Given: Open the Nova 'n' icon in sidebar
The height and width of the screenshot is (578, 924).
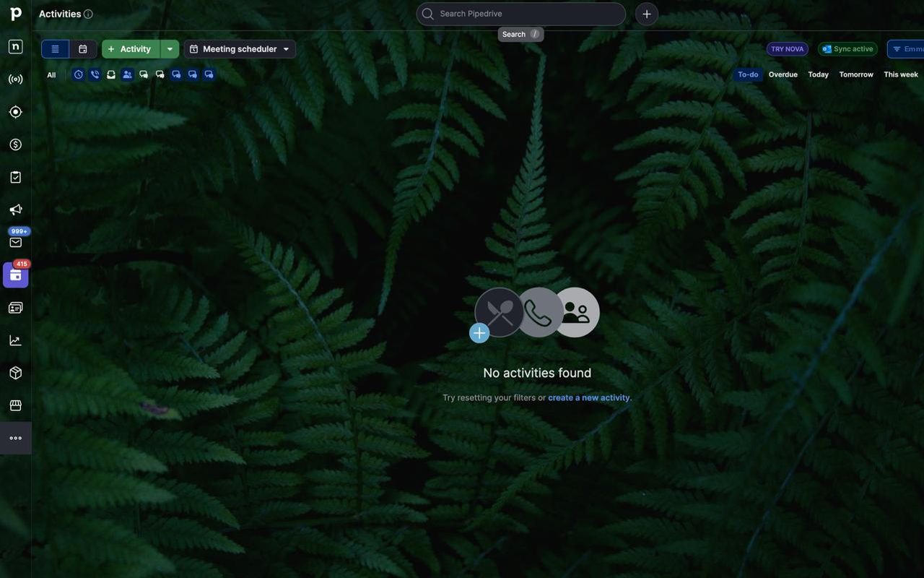Looking at the screenshot, I should (16, 47).
